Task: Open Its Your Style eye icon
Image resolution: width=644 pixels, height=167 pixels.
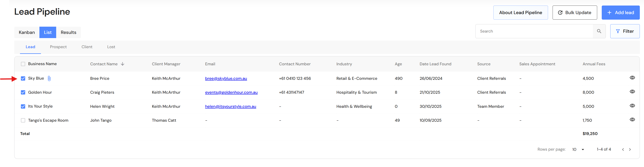Action: click(x=632, y=106)
